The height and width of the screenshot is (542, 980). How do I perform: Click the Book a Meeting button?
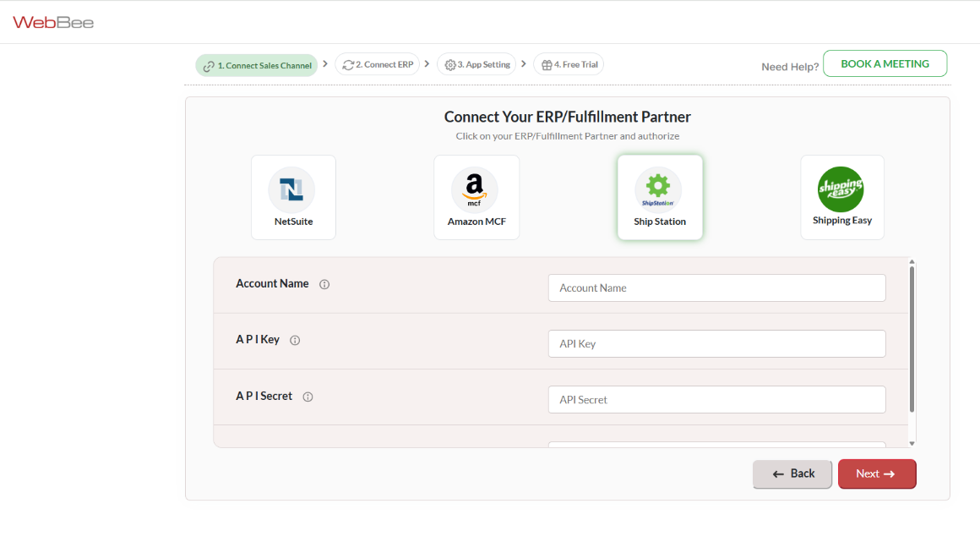(885, 63)
